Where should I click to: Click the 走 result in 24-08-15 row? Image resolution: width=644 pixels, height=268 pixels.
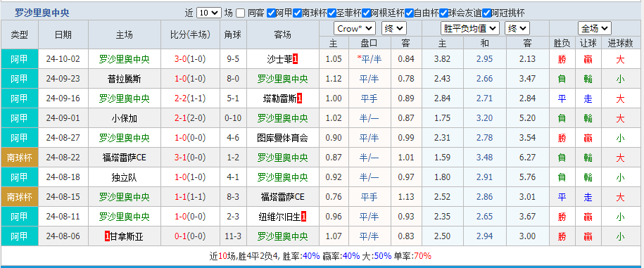[588, 197]
